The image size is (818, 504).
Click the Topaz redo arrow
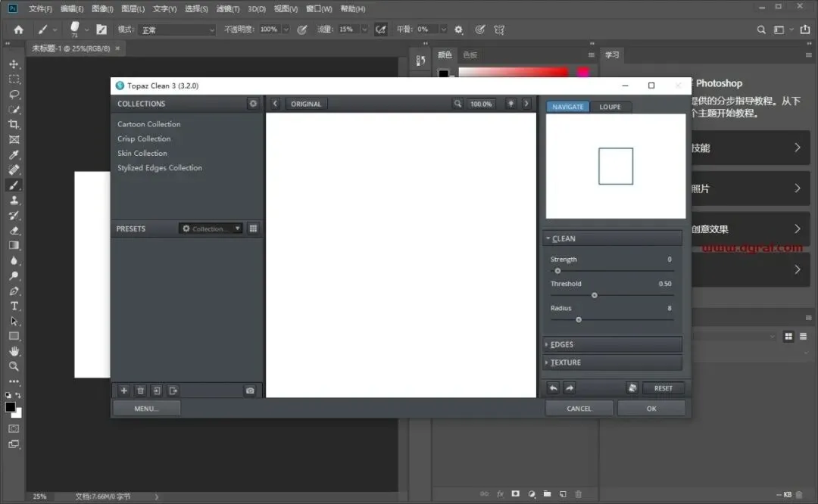[x=570, y=387]
